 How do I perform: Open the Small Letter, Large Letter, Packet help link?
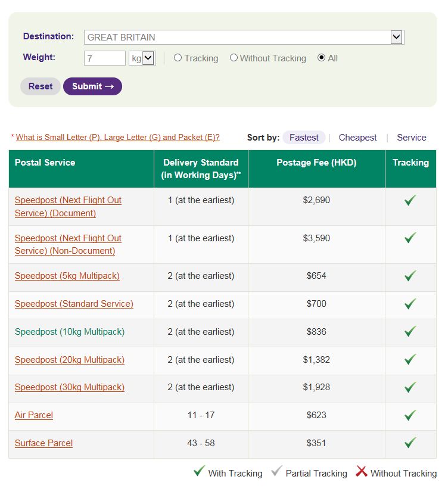pyautogui.click(x=117, y=137)
